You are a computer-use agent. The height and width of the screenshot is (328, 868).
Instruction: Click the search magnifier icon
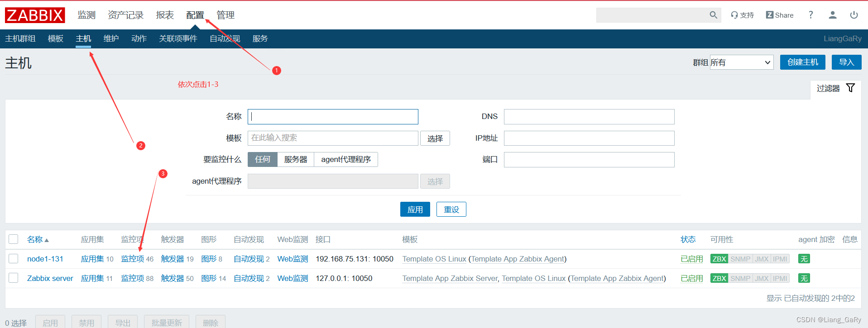click(713, 15)
